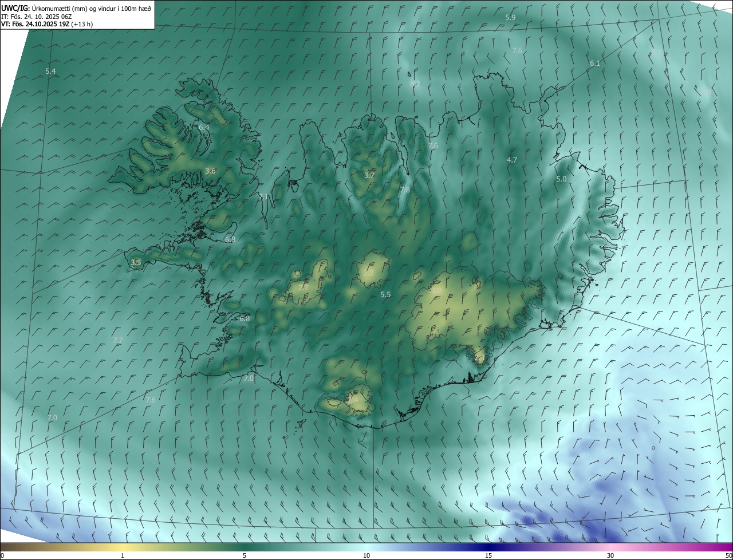Click the 2.0 value on Vatnajökull
This screenshot has width=733, height=560.
click(436, 291)
